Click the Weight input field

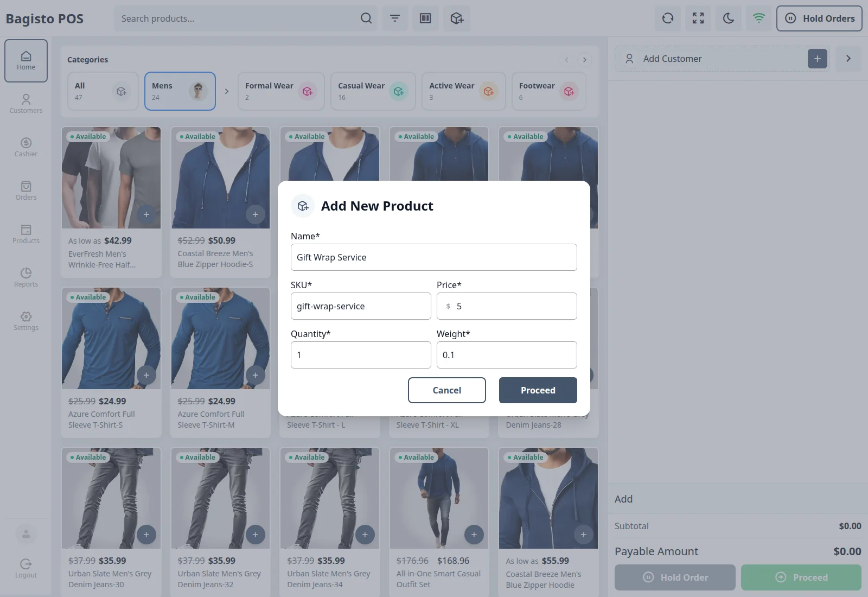point(507,355)
